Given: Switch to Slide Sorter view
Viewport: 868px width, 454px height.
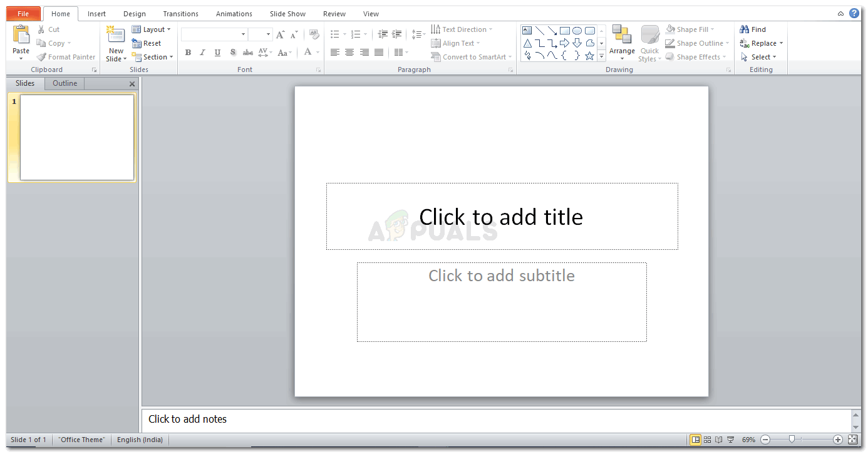Looking at the screenshot, I should [x=707, y=440].
